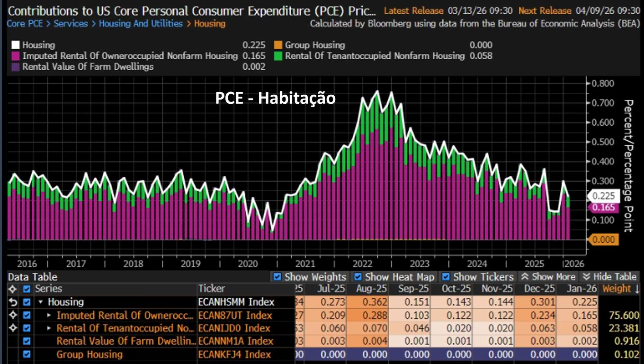Click the Services breadcrumb link
Image resolution: width=644 pixels, height=364 pixels.
(x=71, y=23)
